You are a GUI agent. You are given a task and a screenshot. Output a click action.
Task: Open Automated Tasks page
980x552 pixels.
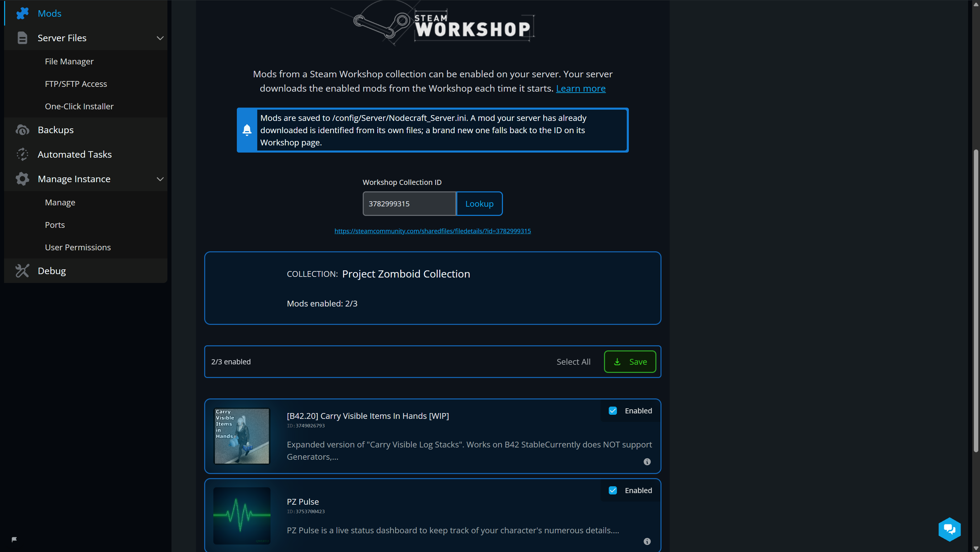click(x=75, y=154)
